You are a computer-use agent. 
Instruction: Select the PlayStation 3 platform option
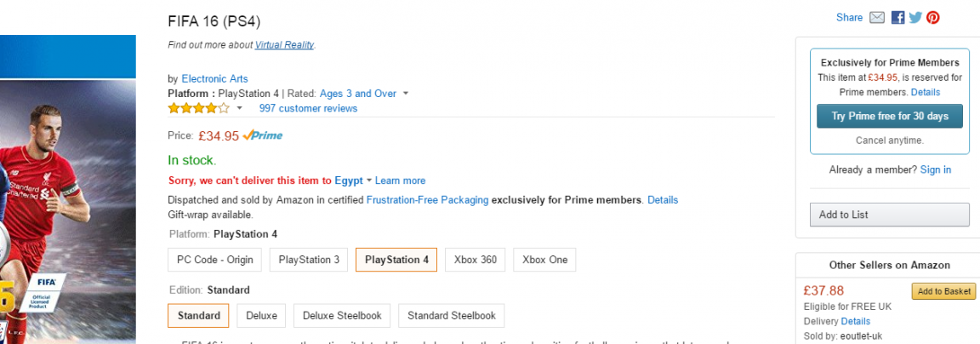pos(309,260)
